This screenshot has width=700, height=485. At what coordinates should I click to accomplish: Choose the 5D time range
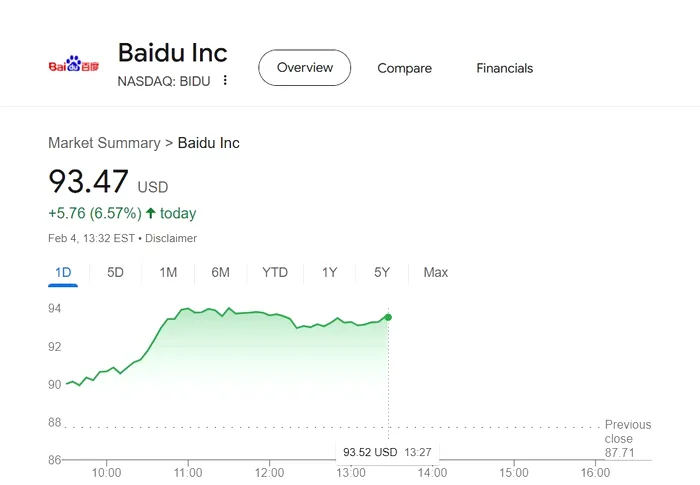(115, 272)
